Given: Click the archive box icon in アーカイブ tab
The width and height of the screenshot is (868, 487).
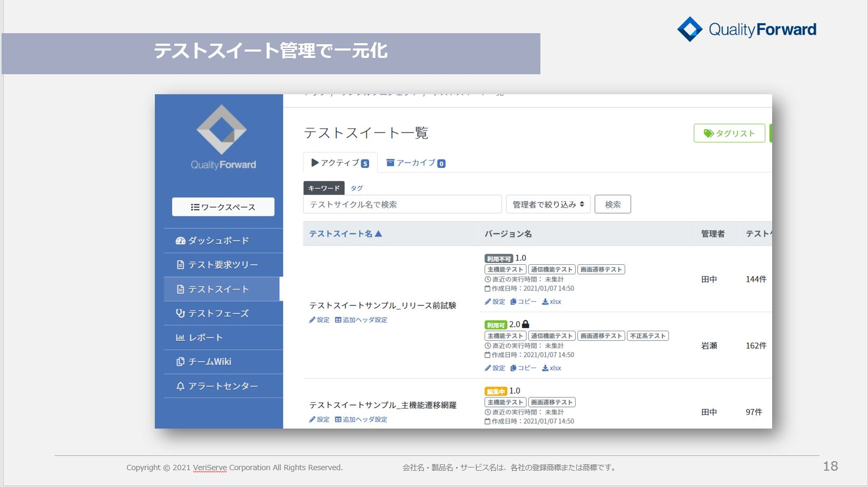Looking at the screenshot, I should tap(390, 163).
